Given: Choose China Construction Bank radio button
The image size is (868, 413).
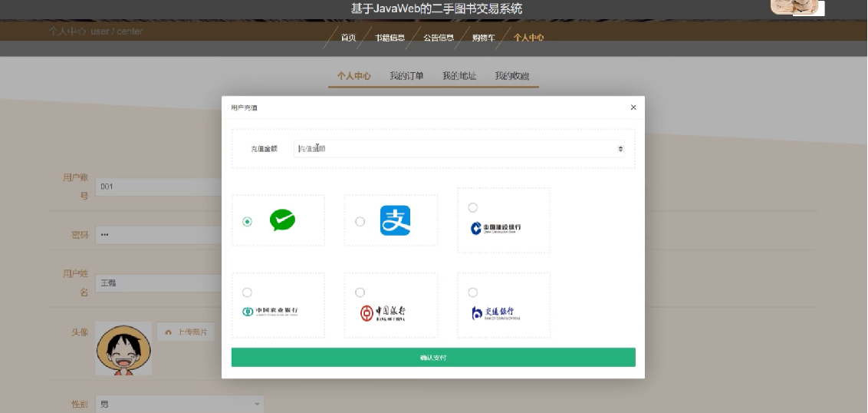Looking at the screenshot, I should tap(473, 207).
